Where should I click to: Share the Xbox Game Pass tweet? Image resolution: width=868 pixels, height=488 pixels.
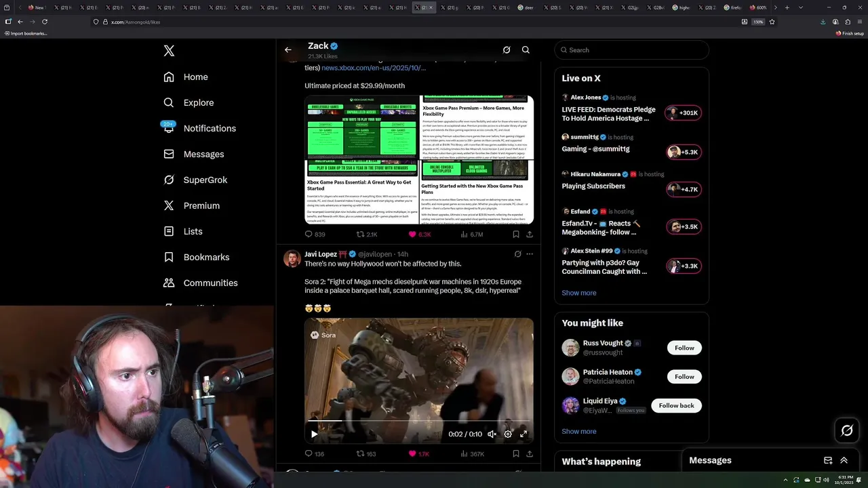click(530, 235)
